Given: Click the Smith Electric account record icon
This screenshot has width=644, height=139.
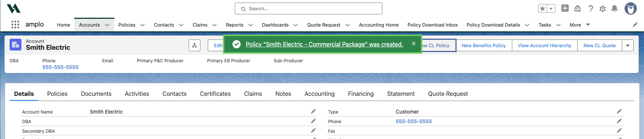Looking at the screenshot, I should (16, 45).
